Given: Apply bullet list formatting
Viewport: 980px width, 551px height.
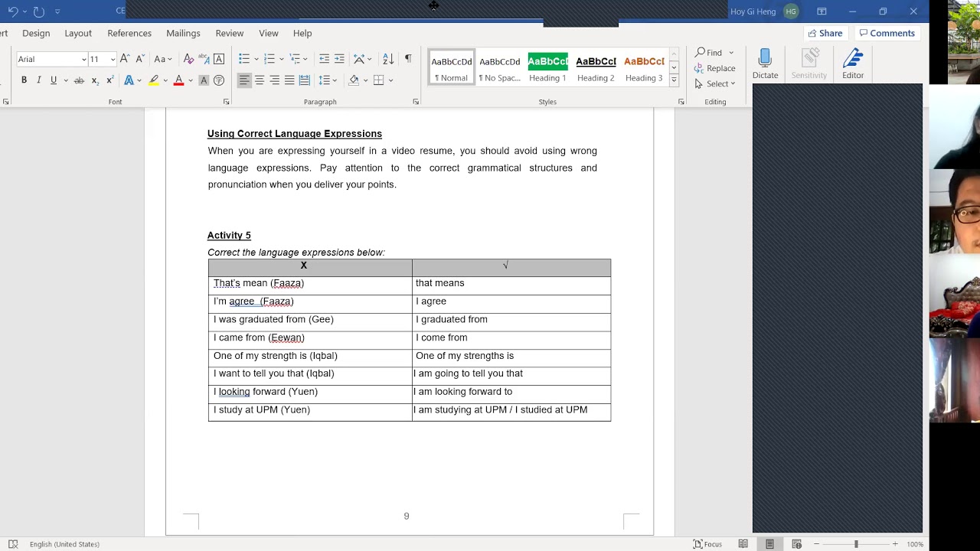Looking at the screenshot, I should [243, 59].
